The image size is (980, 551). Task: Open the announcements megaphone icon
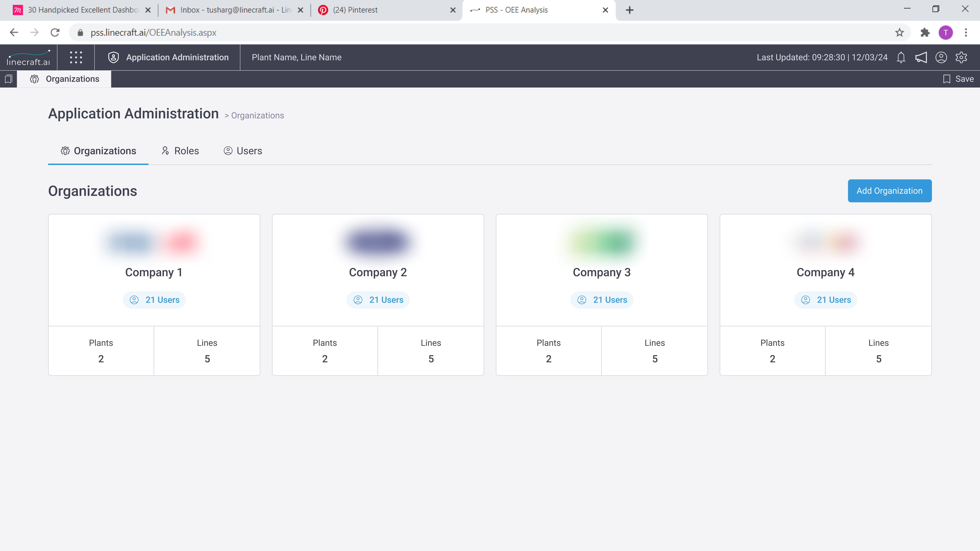(921, 57)
